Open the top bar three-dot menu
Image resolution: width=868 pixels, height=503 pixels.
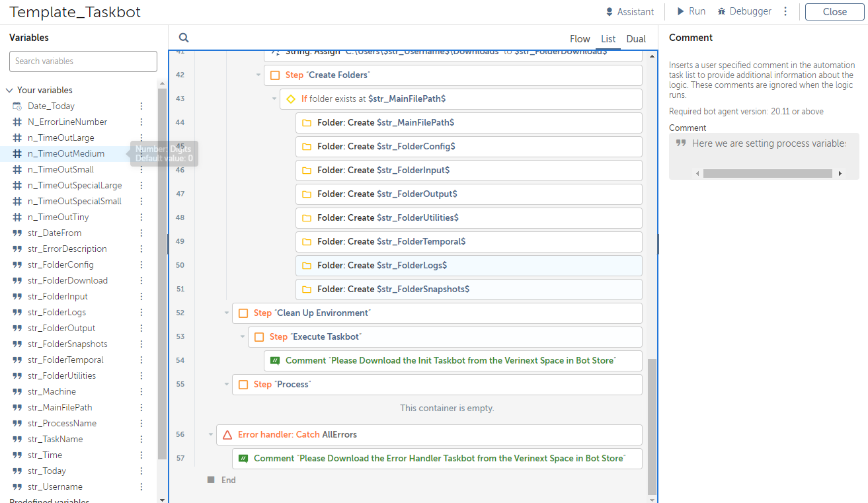[785, 12]
